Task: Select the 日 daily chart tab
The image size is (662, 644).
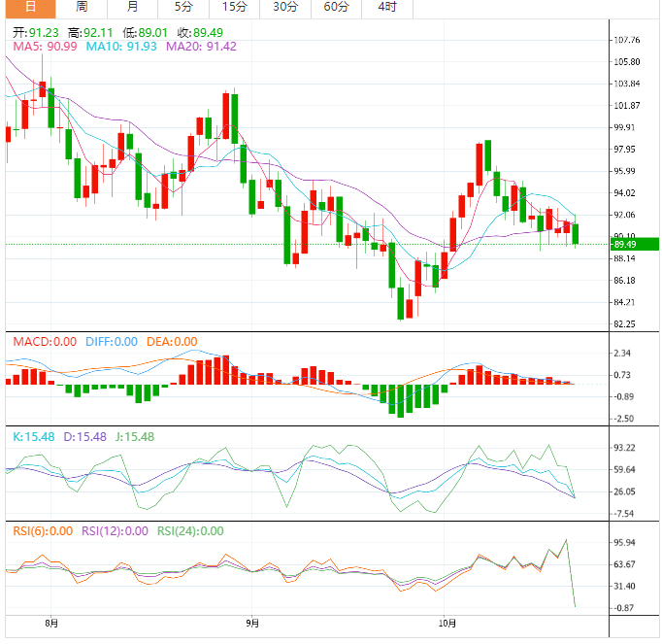Action: (30, 8)
